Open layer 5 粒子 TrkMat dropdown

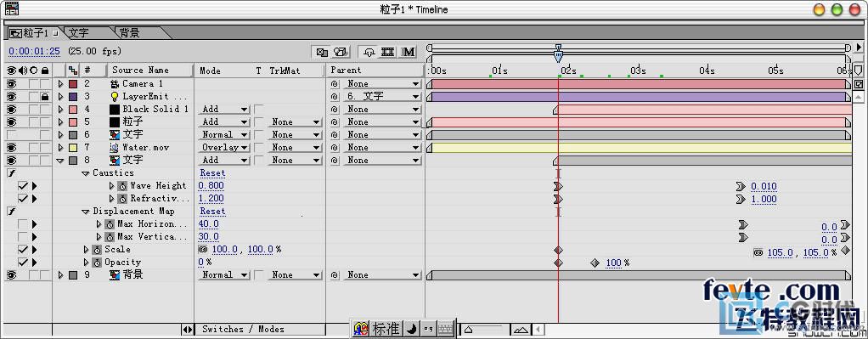coord(294,122)
